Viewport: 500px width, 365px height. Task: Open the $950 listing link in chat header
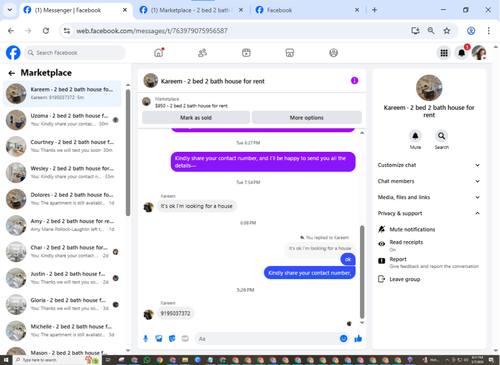click(x=191, y=106)
